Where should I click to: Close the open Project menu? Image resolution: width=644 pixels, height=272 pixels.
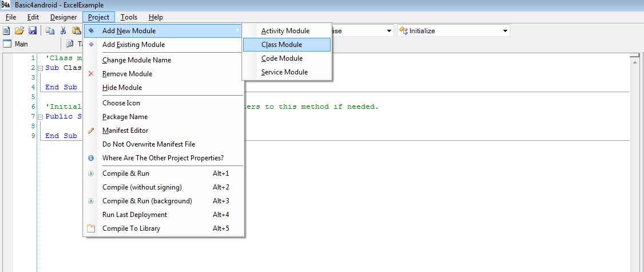98,17
